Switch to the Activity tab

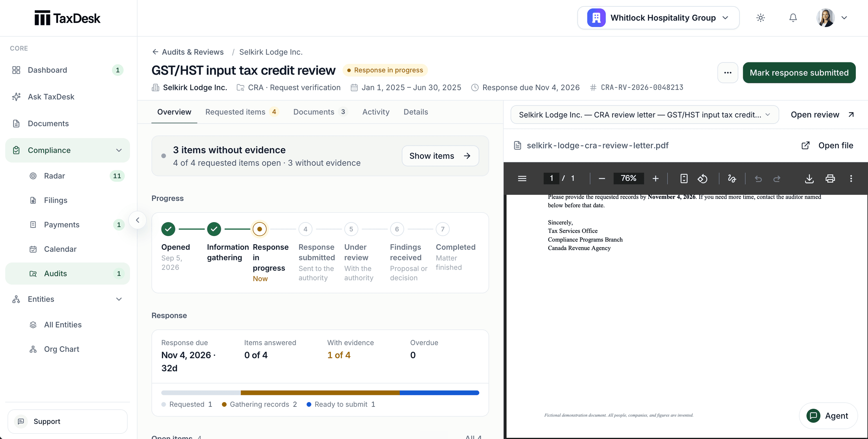pyautogui.click(x=376, y=112)
